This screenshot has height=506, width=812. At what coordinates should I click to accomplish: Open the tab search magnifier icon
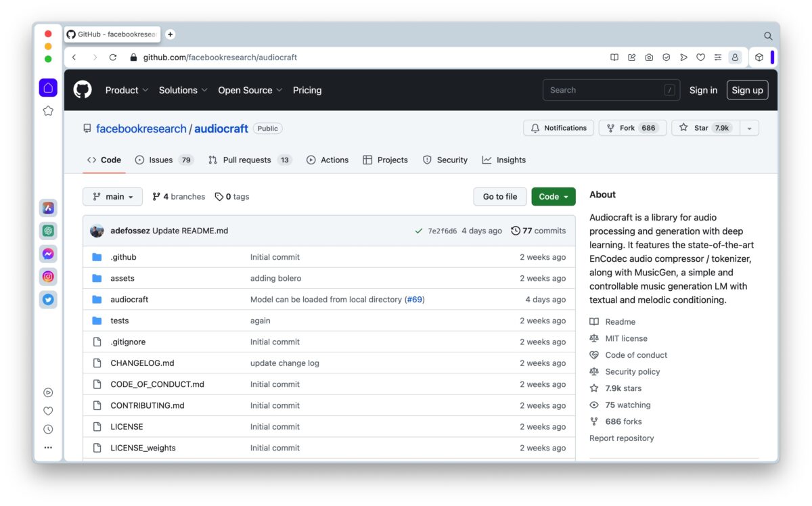click(768, 36)
